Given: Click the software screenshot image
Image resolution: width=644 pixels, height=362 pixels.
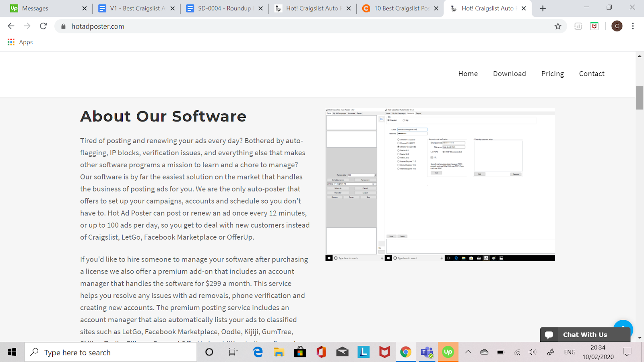Looking at the screenshot, I should (x=440, y=185).
